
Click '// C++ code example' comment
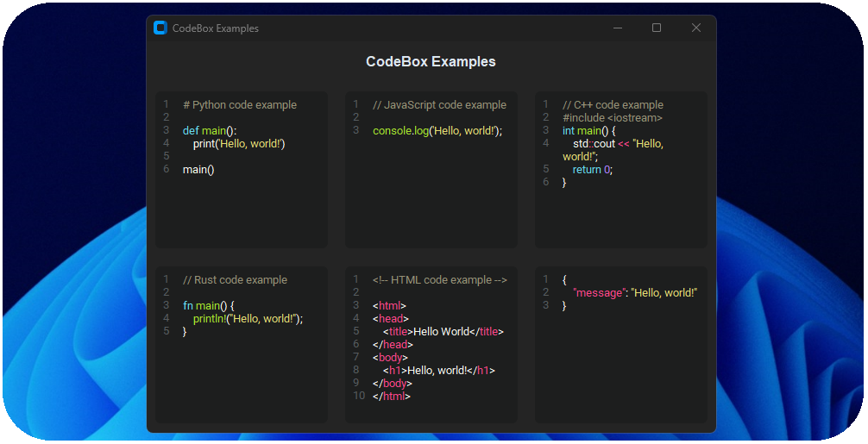point(613,105)
